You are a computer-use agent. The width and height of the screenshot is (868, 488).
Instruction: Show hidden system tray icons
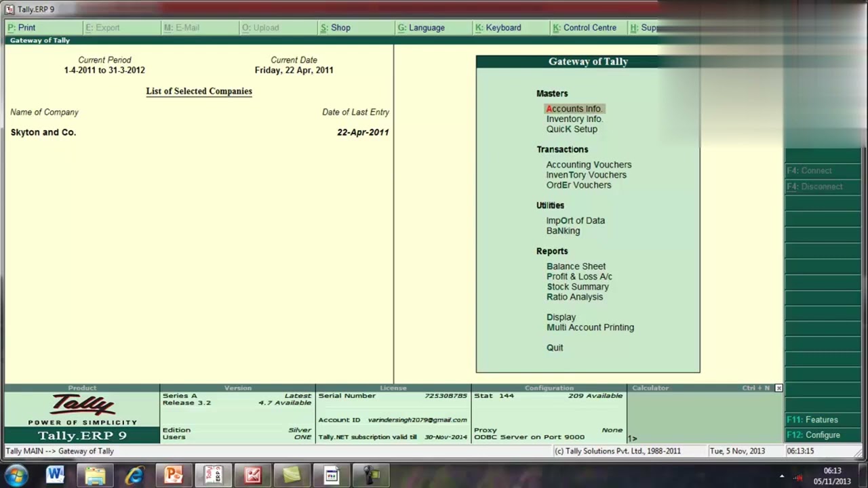pos(782,476)
